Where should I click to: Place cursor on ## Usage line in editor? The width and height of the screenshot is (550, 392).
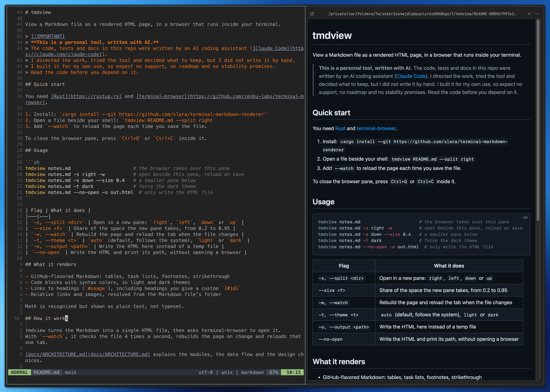[x=37, y=150]
